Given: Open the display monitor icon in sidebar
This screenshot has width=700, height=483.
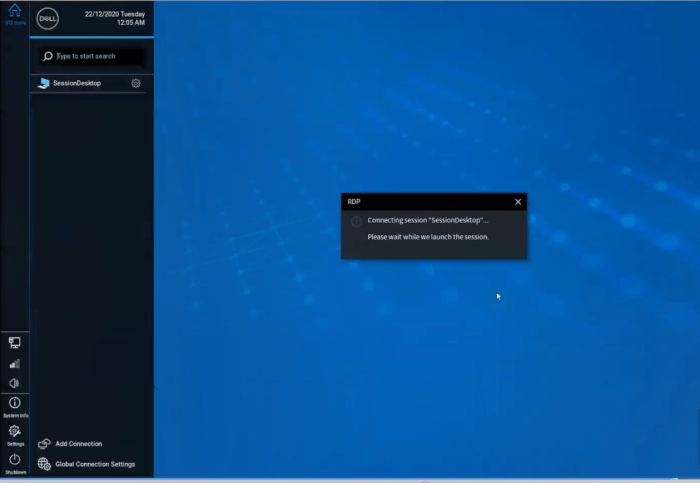Looking at the screenshot, I should (14, 343).
